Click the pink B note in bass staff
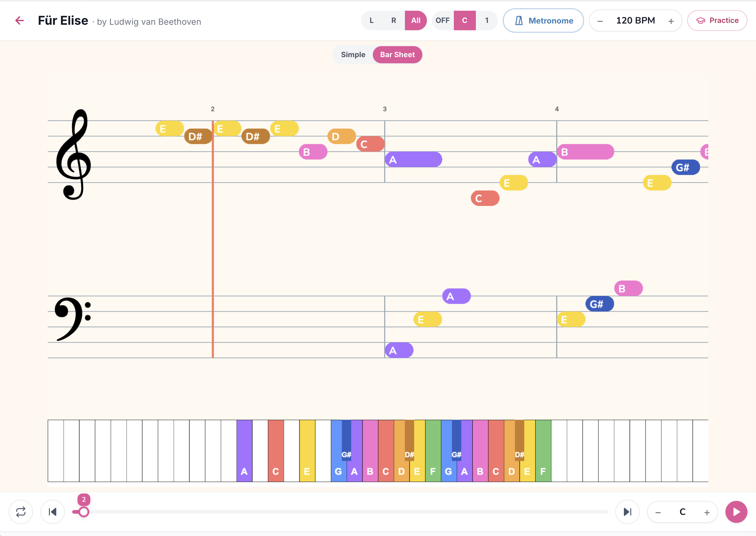The width and height of the screenshot is (756, 536). pyautogui.click(x=628, y=288)
